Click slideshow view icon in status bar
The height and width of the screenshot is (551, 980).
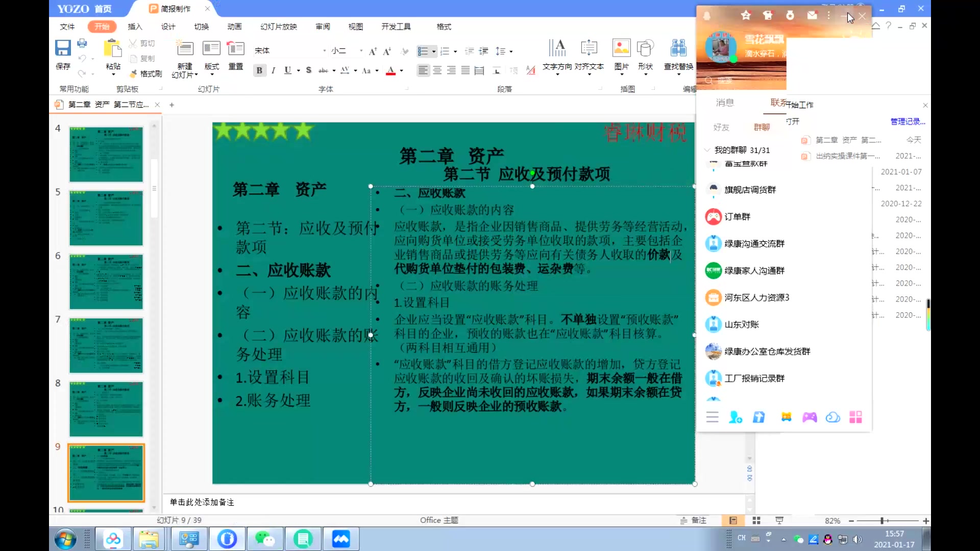point(779,520)
